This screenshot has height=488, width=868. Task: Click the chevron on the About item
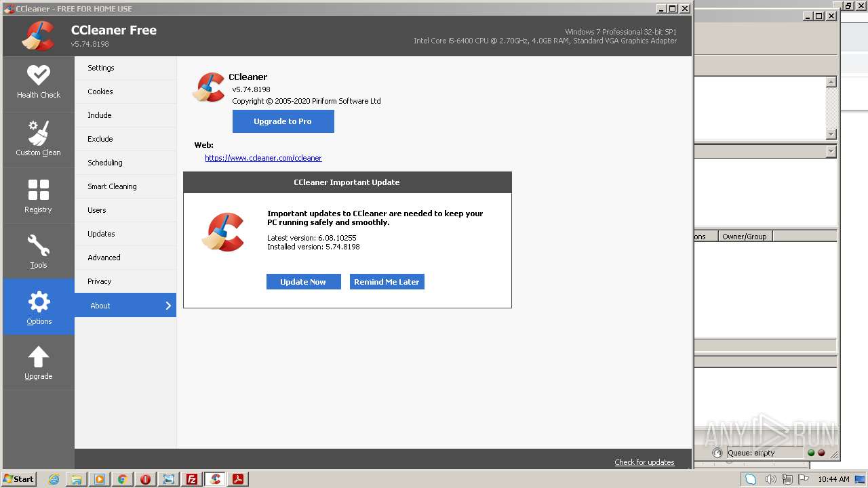click(168, 306)
